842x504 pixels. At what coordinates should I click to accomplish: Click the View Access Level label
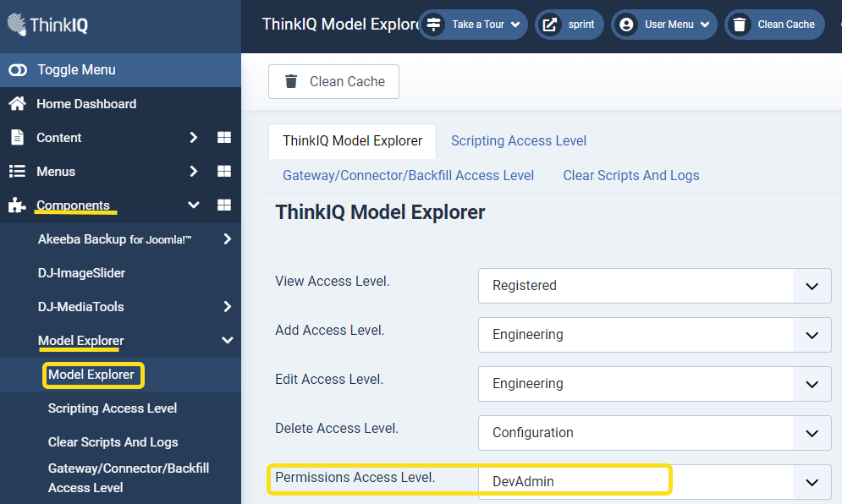click(333, 281)
